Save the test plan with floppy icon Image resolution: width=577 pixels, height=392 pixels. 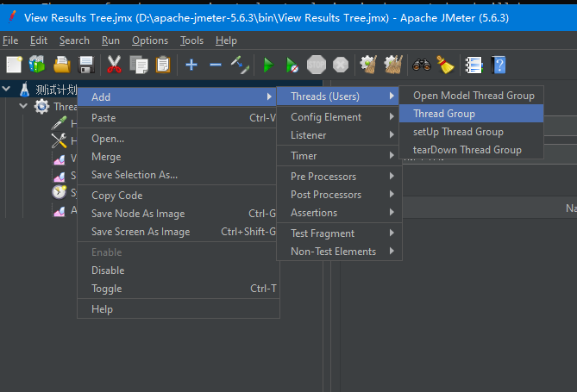(86, 65)
